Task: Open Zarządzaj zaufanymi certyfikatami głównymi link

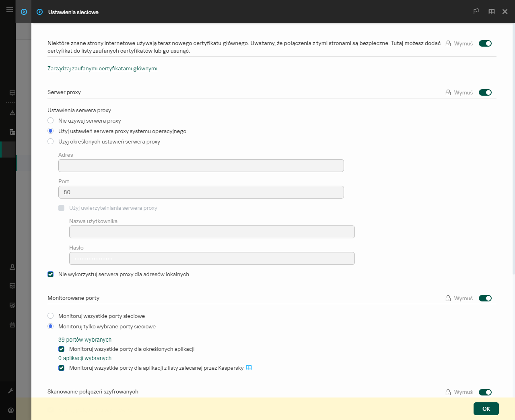Action: 102,68
